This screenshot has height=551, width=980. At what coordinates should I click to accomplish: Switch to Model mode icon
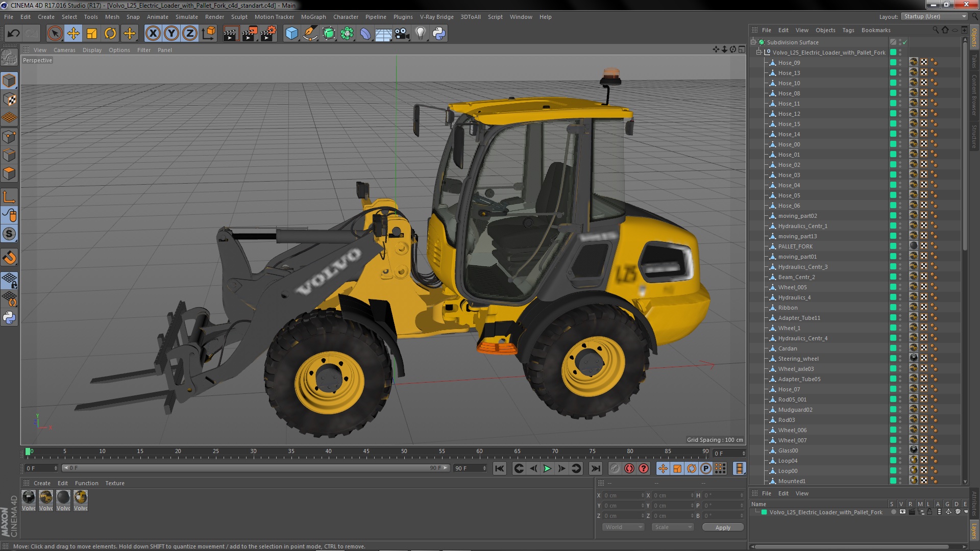pyautogui.click(x=9, y=81)
